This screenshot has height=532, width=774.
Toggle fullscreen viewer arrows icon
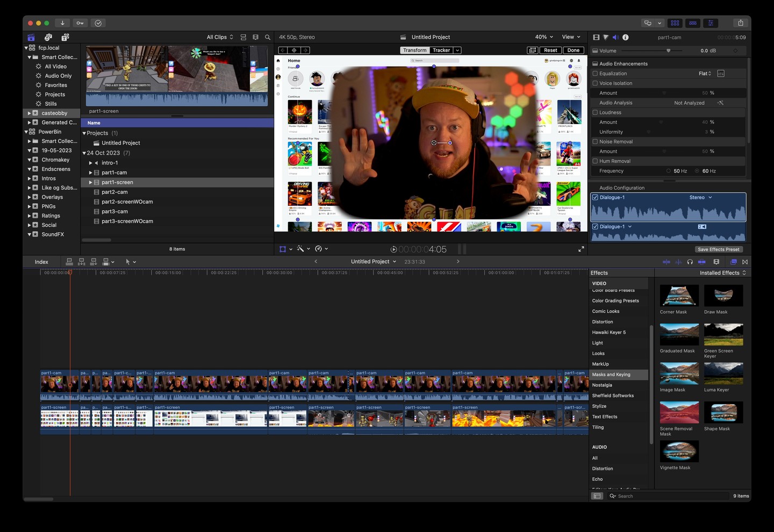[581, 249]
